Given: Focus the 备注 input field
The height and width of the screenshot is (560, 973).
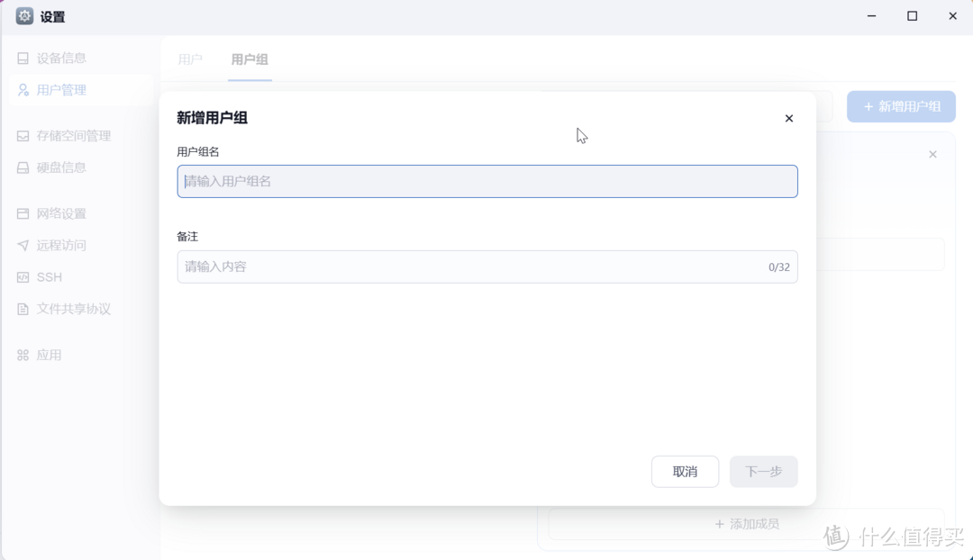Looking at the screenshot, I should 487,266.
